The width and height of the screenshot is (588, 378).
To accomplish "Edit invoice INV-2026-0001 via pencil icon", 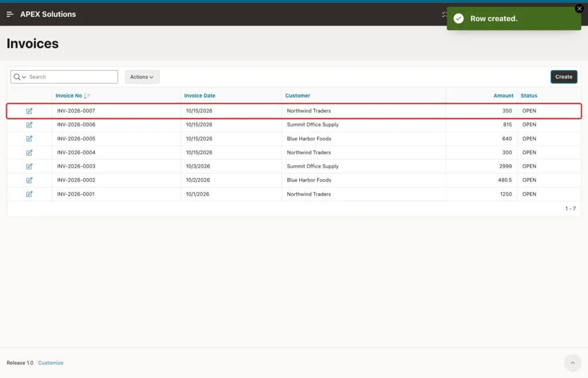I will coord(29,194).
